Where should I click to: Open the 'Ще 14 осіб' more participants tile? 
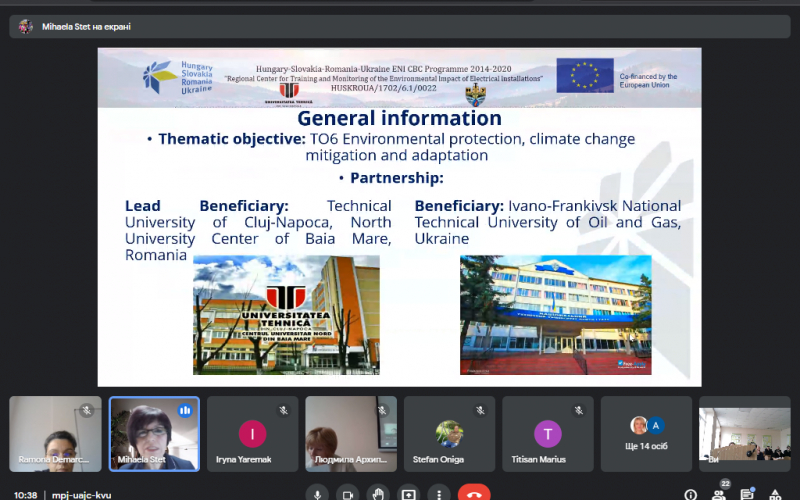coord(646,434)
